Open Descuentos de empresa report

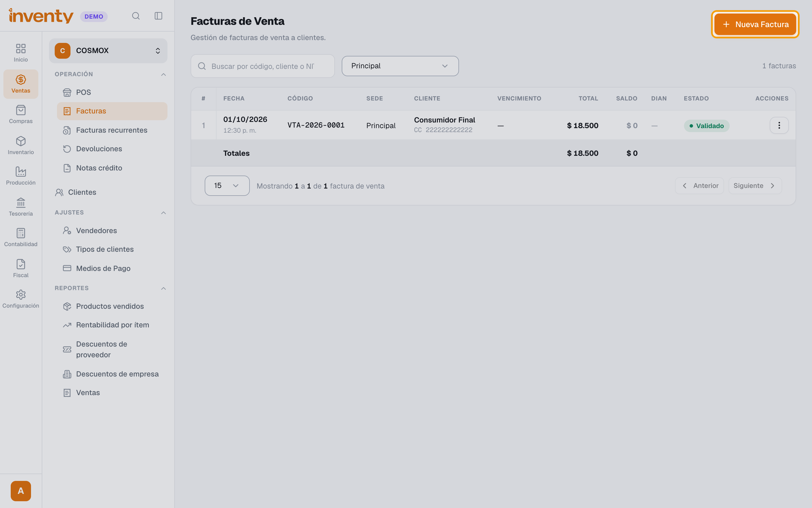(x=112, y=374)
